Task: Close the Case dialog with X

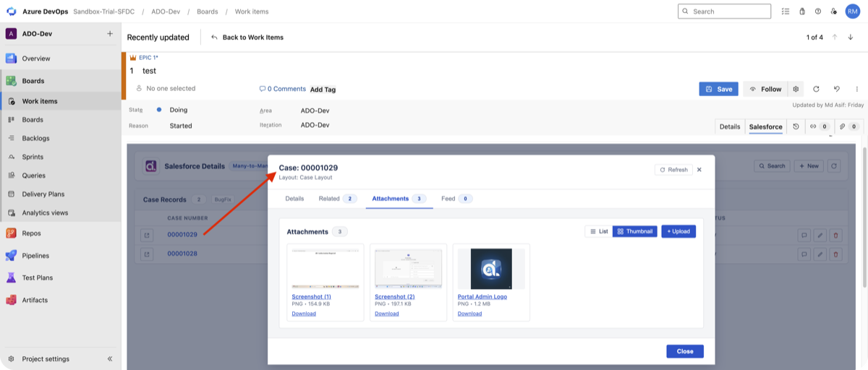Action: [699, 170]
